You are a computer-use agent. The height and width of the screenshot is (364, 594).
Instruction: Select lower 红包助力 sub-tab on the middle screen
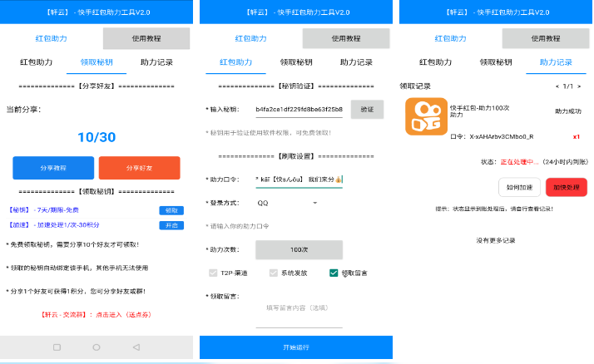pos(235,62)
